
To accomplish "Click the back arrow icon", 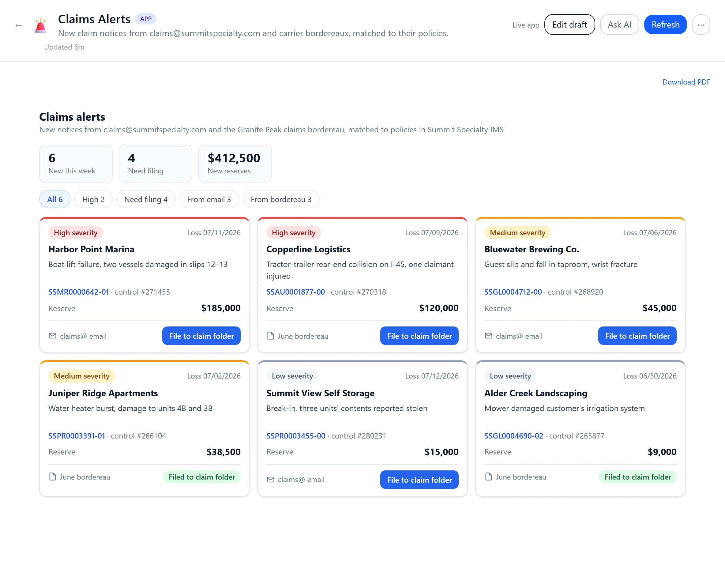I will [19, 25].
